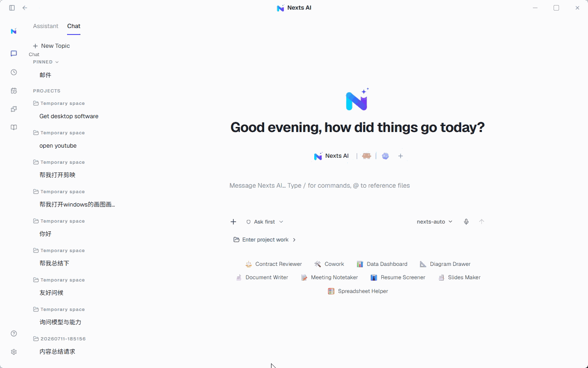The width and height of the screenshot is (588, 368).
Task: Select the Chat tab
Action: click(x=73, y=26)
